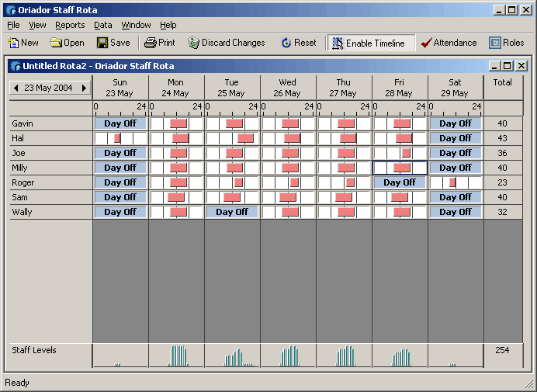
Task: Click the Open folder toolbar icon
Action: [56, 43]
